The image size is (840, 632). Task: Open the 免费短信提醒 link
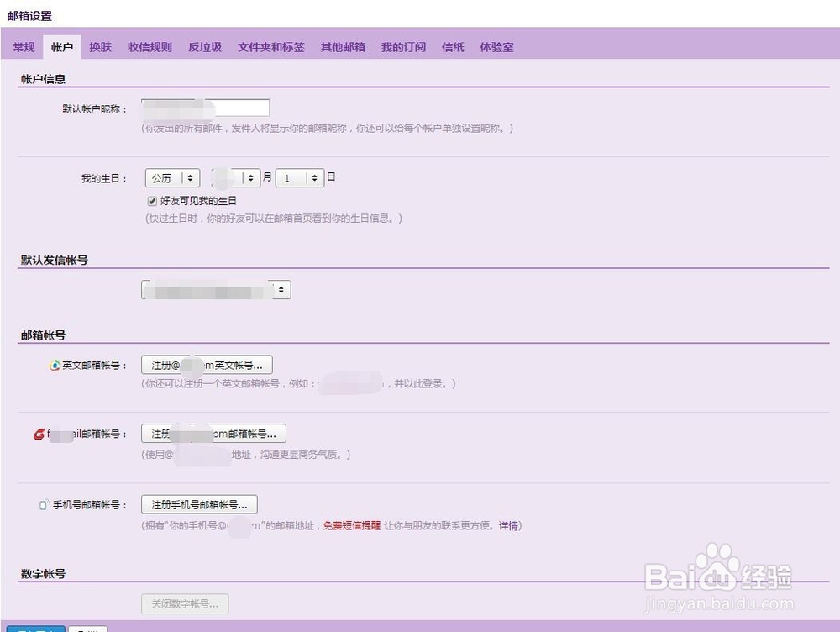352,526
